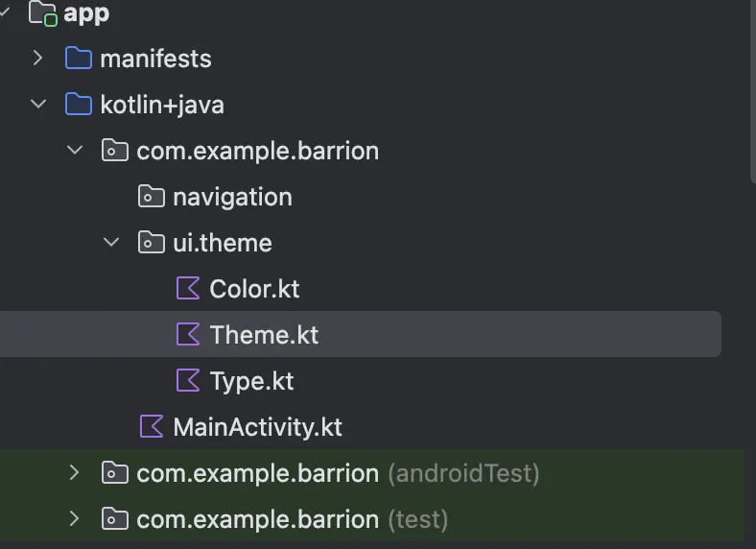Click the kotlin+java folder icon
Viewport: 756px width, 549px height.
coord(78,105)
